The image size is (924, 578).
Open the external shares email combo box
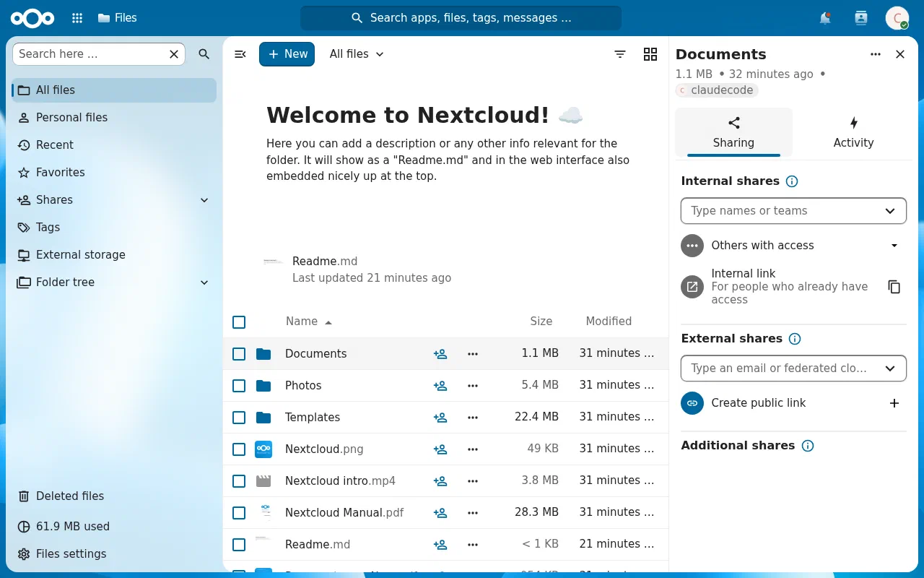click(x=793, y=368)
